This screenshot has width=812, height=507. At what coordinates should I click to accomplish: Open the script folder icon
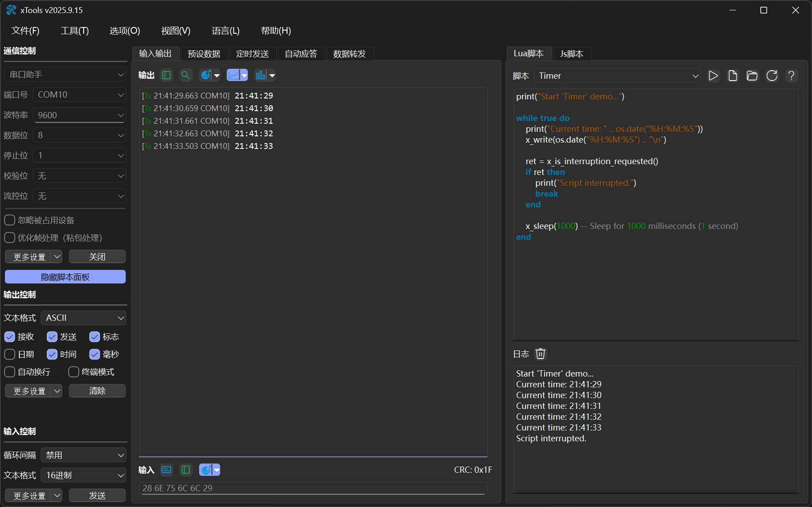tap(752, 76)
